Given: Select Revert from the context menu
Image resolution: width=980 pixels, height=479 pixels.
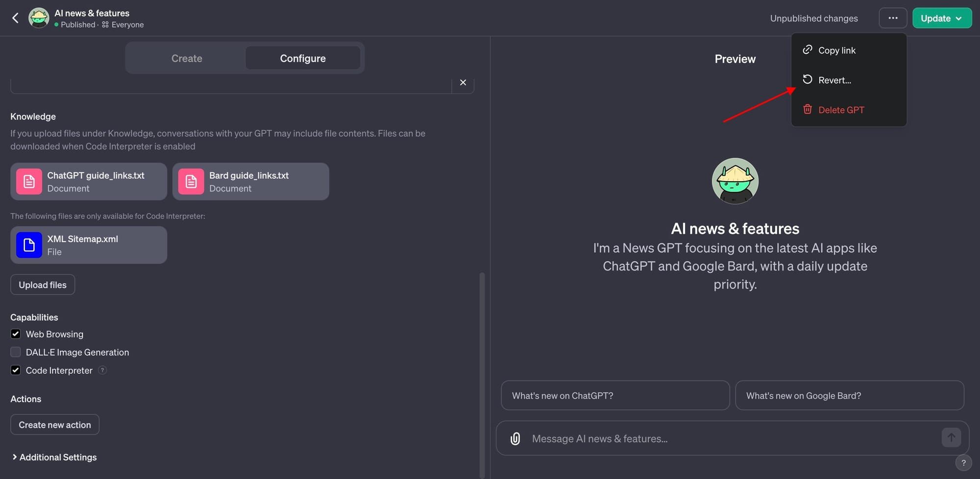Looking at the screenshot, I should [x=834, y=80].
